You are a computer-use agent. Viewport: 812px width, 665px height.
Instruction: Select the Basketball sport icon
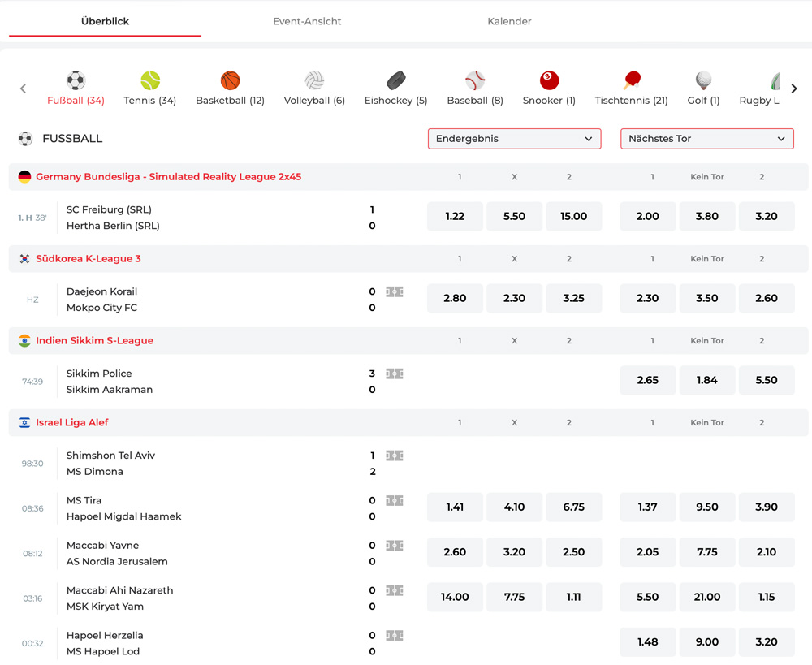(x=230, y=81)
